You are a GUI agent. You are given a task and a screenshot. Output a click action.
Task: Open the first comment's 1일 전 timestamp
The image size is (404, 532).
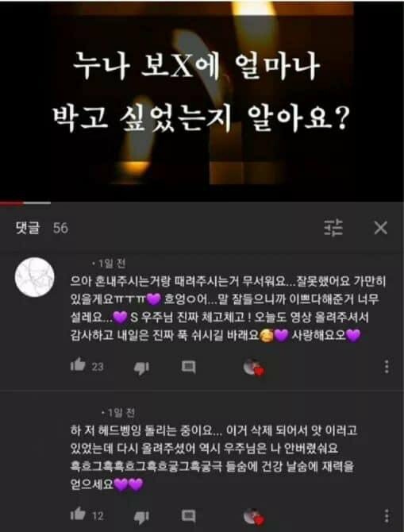point(110,263)
